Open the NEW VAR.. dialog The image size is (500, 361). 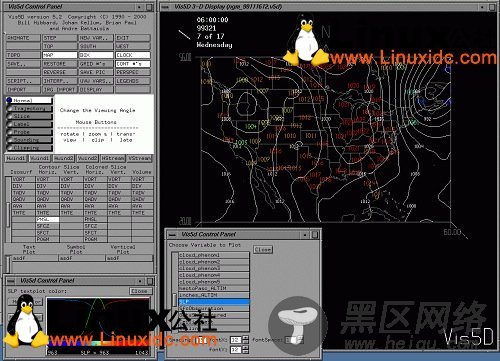[x=96, y=38]
